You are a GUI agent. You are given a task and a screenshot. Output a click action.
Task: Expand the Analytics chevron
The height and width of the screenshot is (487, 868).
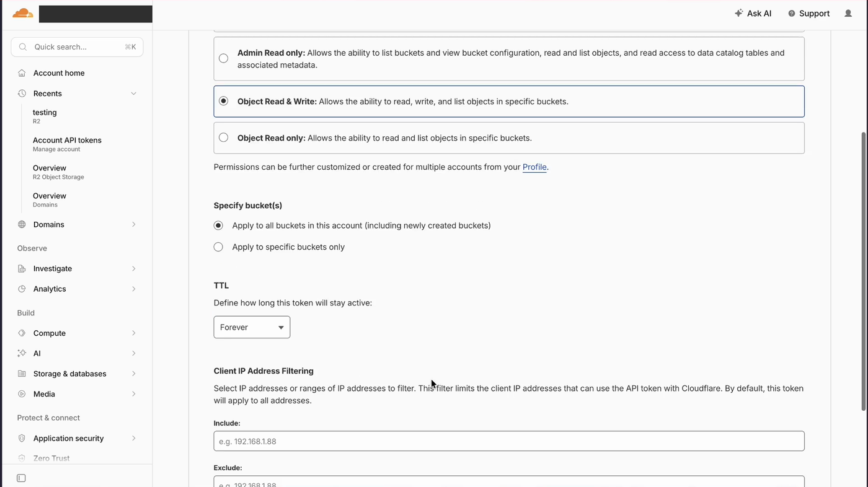pyautogui.click(x=133, y=289)
